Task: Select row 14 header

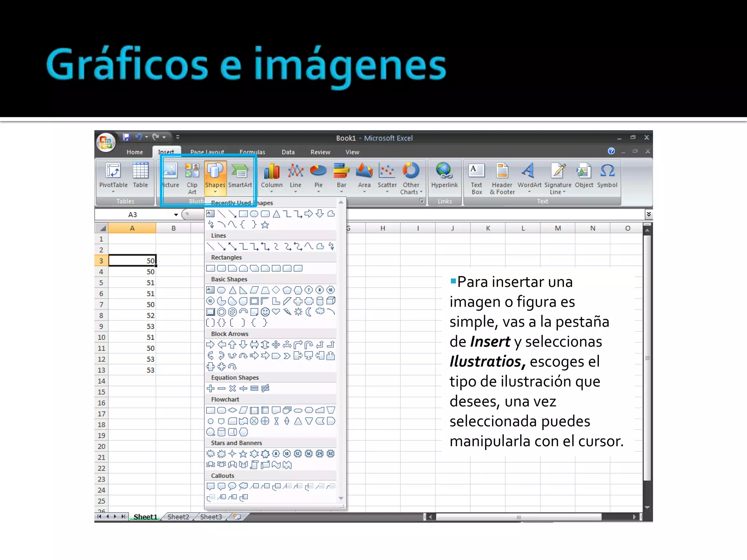Action: click(x=101, y=381)
